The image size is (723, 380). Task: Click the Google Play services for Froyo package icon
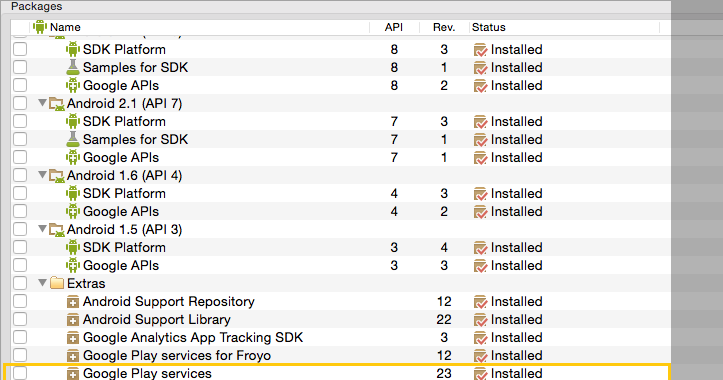pyautogui.click(x=72, y=356)
